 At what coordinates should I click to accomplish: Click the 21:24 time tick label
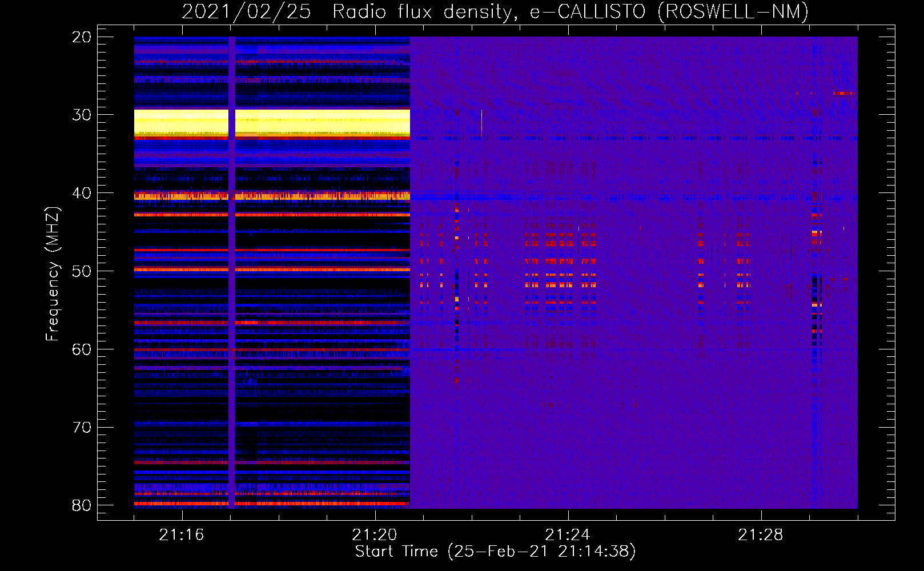568,535
